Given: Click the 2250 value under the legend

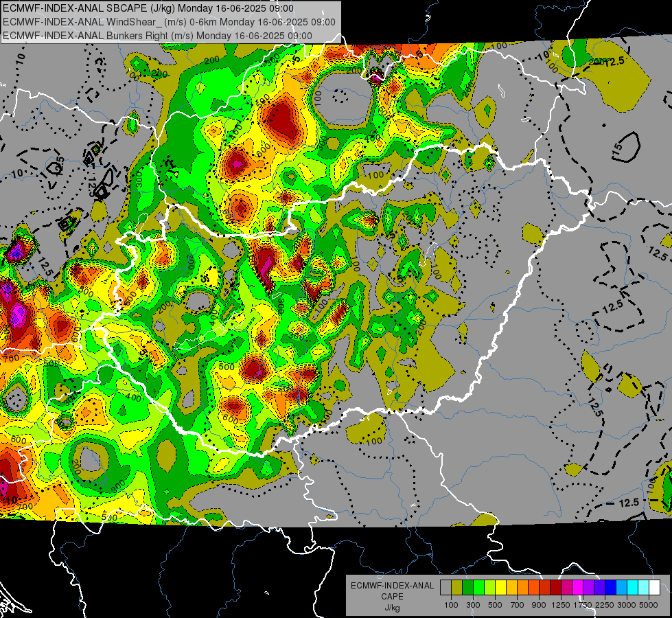Looking at the screenshot, I should (x=605, y=605).
